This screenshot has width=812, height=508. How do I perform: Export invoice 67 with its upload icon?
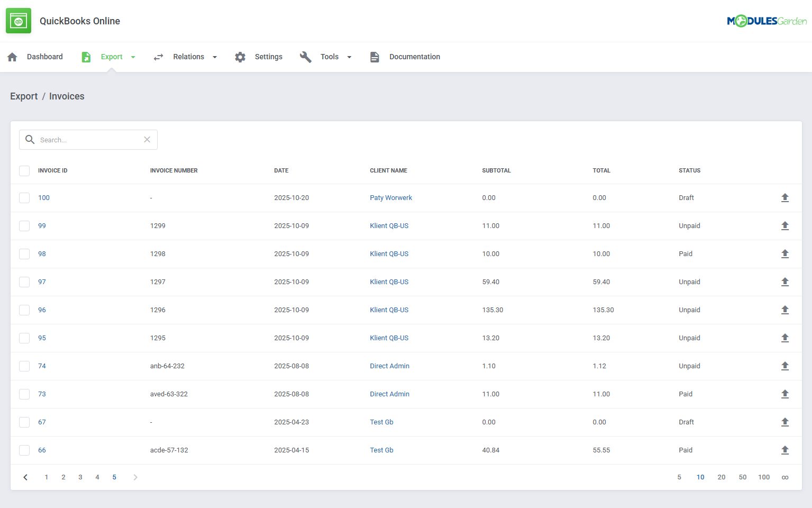785,422
